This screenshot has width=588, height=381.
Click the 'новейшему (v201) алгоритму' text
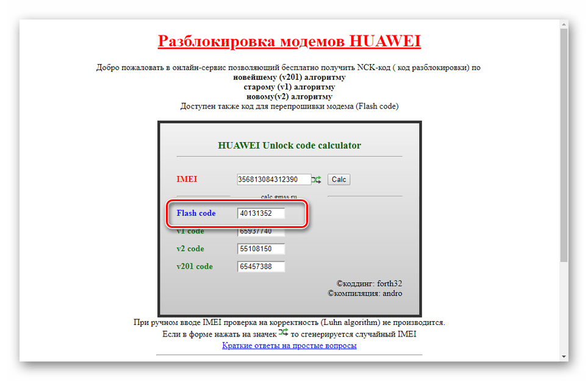(x=289, y=77)
